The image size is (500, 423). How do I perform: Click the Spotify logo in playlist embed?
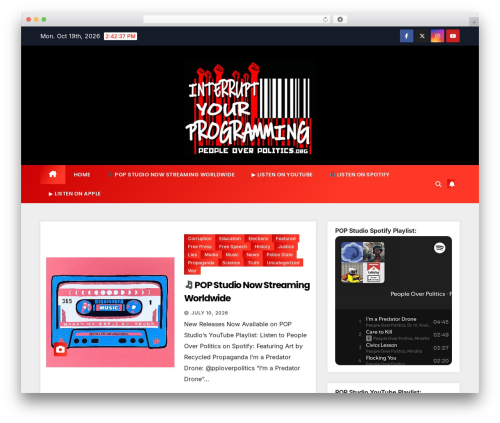click(440, 248)
